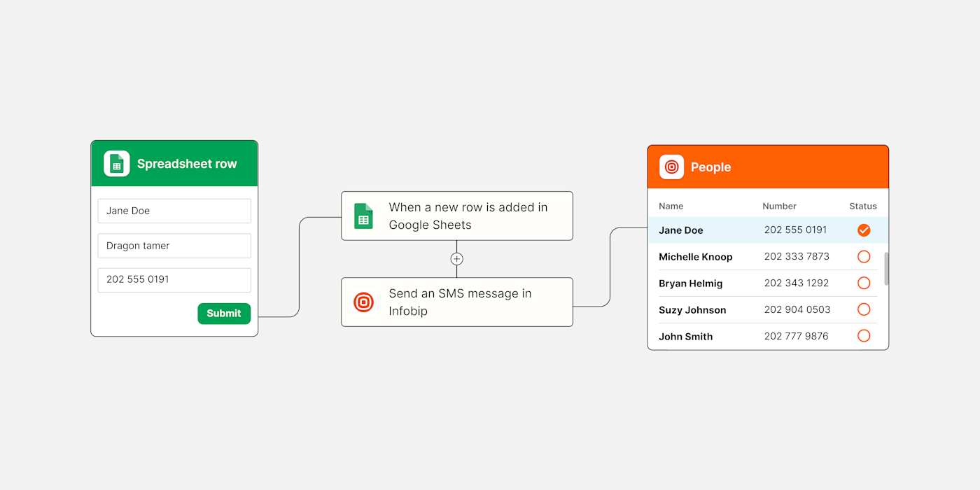The height and width of the screenshot is (490, 980).
Task: Select the John Smith name
Action: (686, 337)
